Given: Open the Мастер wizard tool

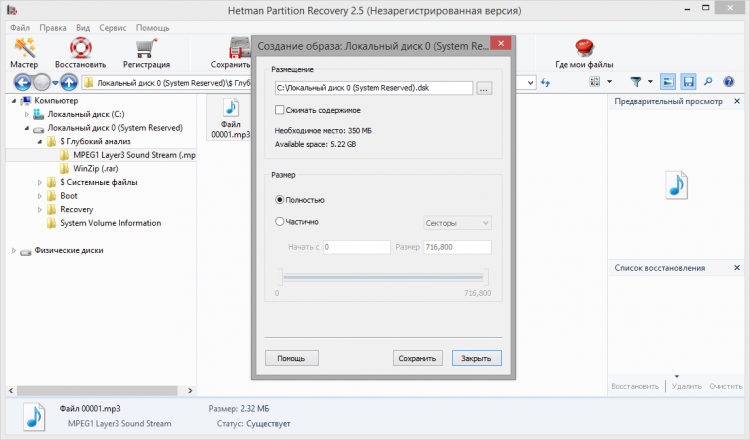Looking at the screenshot, I should pyautogui.click(x=24, y=52).
